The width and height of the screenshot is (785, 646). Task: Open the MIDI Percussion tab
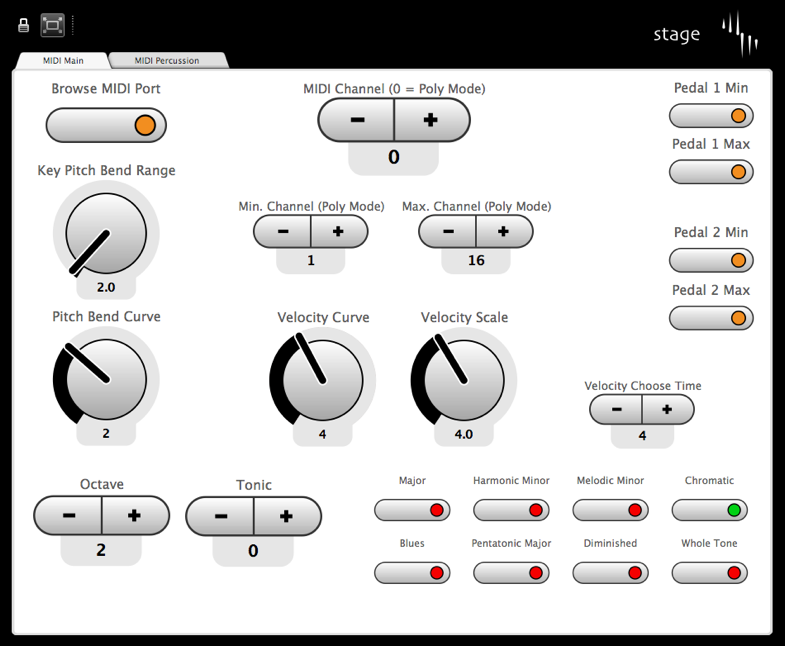[167, 61]
